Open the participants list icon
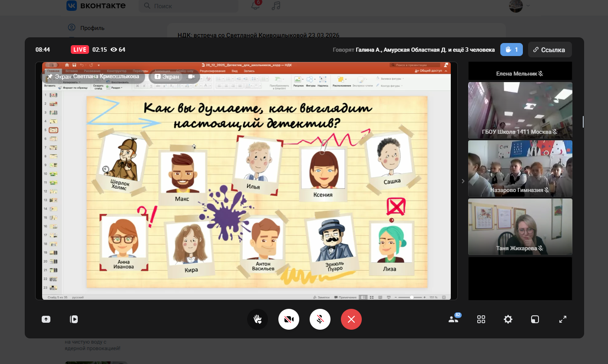608x364 pixels. [x=453, y=320]
